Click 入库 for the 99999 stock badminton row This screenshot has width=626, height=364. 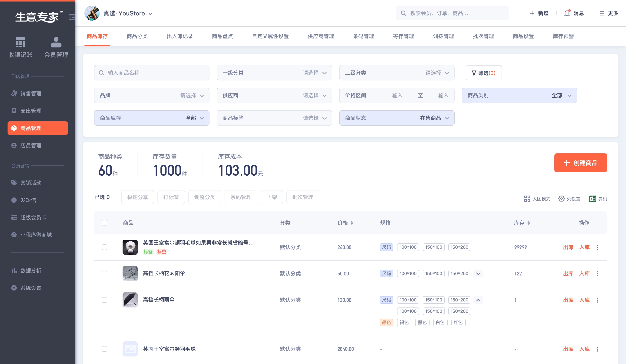[x=584, y=247]
